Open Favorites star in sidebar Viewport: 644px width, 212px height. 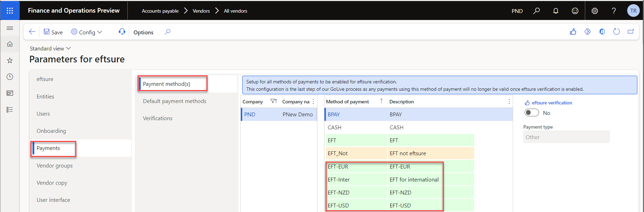click(x=10, y=61)
